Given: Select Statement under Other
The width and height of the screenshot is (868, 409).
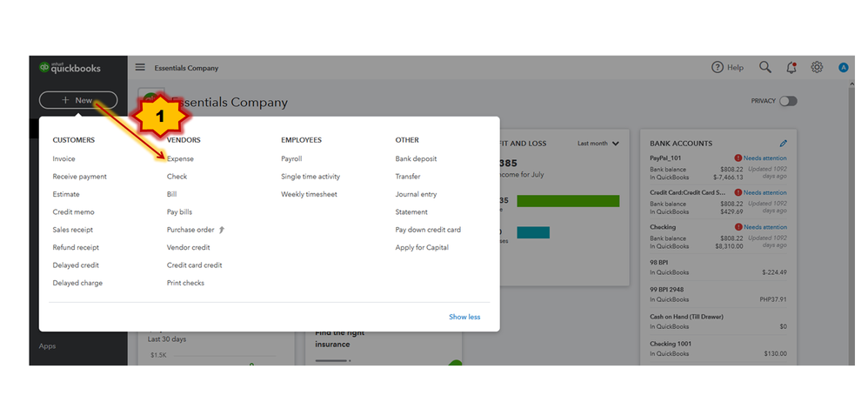Looking at the screenshot, I should point(411,211).
